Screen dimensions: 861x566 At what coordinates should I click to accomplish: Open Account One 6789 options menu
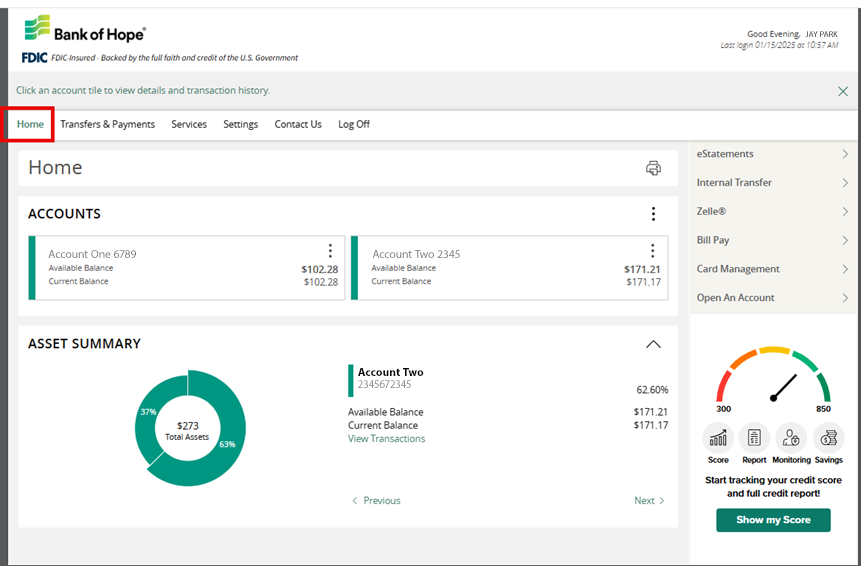click(x=330, y=251)
